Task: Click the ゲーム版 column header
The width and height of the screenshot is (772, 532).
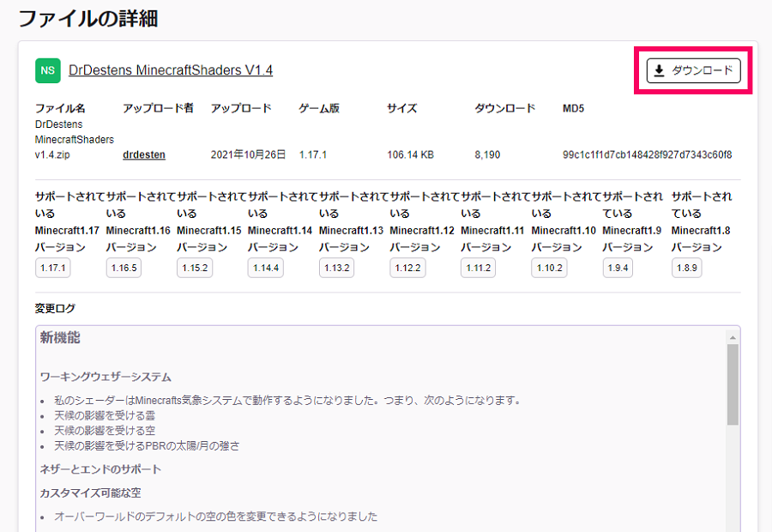Action: coord(319,108)
